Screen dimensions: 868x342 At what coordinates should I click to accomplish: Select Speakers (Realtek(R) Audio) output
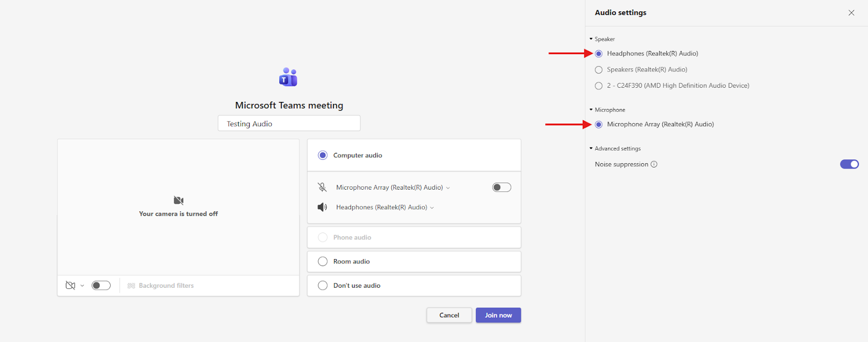[599, 69]
